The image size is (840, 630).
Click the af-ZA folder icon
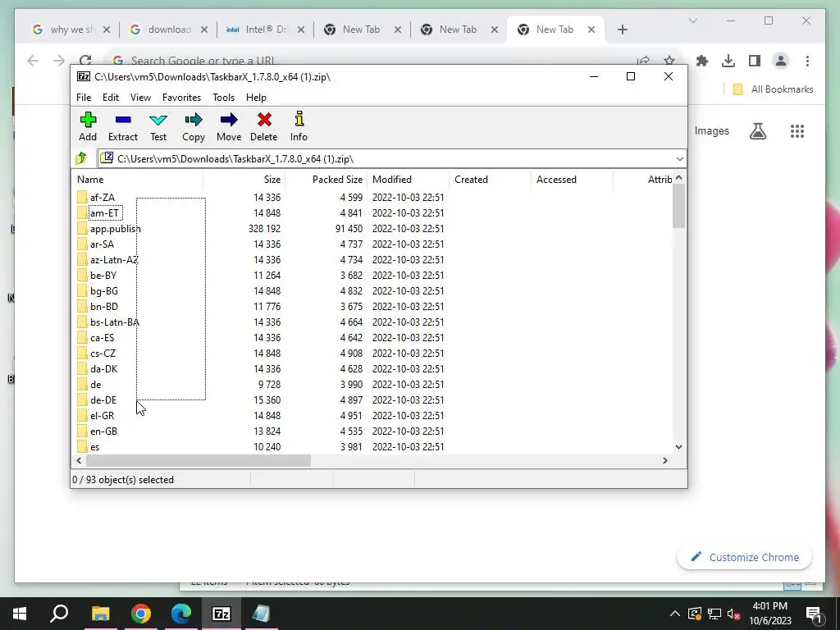click(x=82, y=197)
